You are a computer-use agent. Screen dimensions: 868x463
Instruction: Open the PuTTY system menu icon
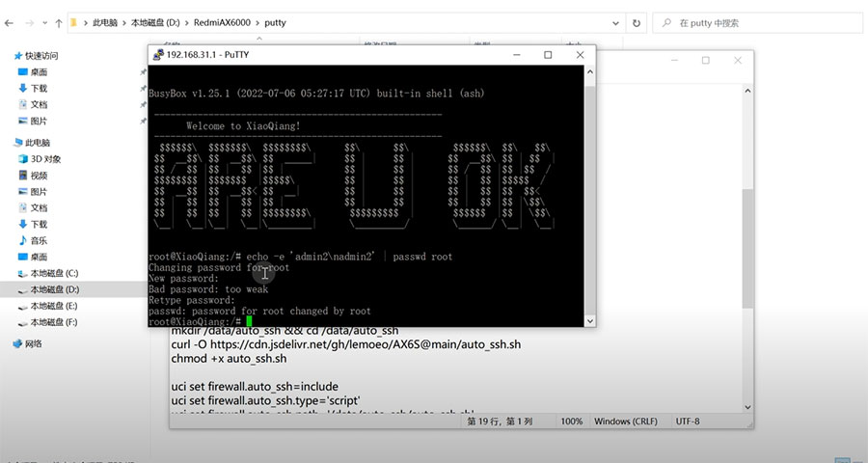(x=158, y=55)
